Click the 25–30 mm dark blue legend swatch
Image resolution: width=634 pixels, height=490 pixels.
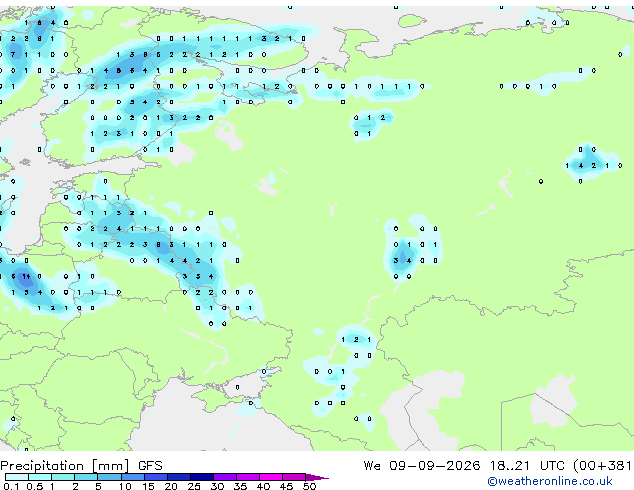pos(202,477)
